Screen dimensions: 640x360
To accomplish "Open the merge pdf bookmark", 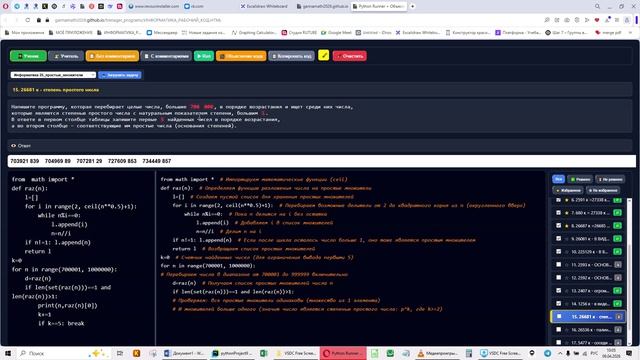I will click(x=608, y=32).
